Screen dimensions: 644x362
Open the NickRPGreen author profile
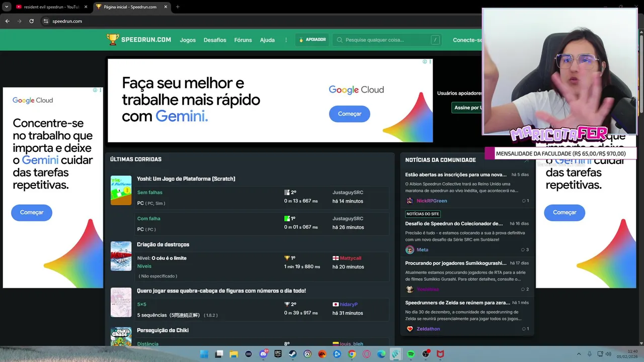[432, 201]
